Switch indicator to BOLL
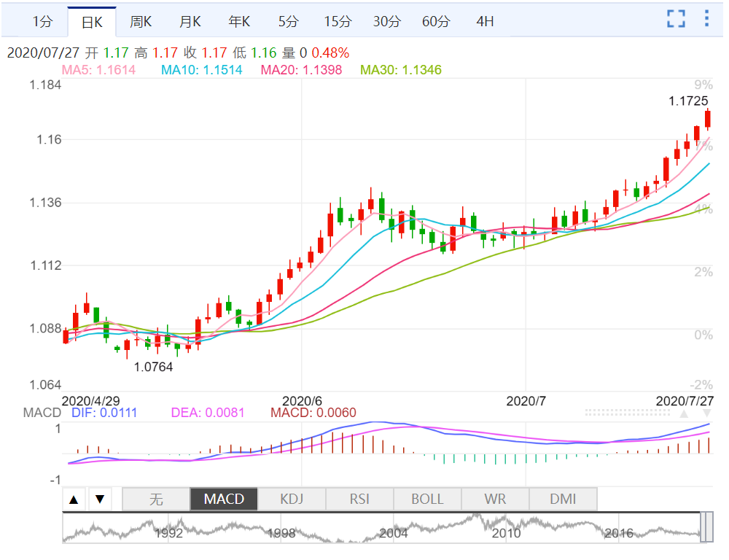 428,499
